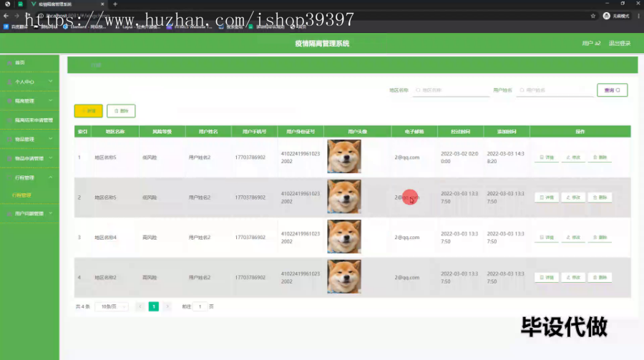644x360 pixels.
Task: Open the 10条/页 page size dropdown
Action: tap(112, 306)
